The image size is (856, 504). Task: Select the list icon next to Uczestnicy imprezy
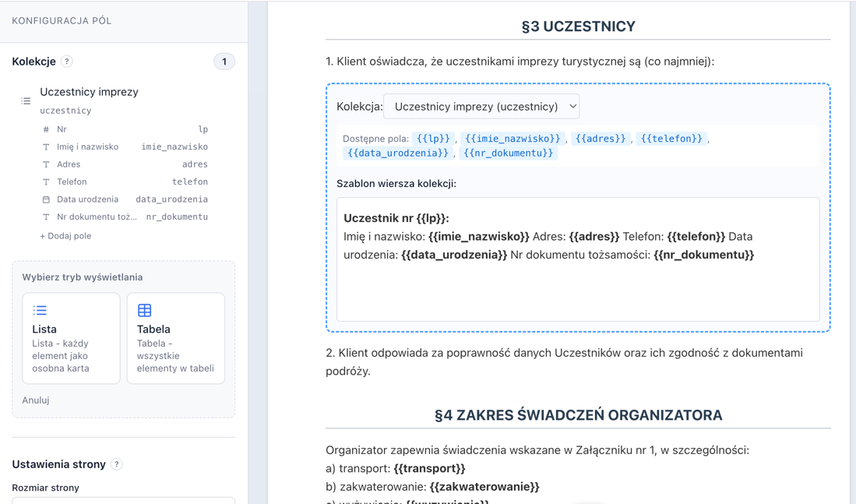[25, 100]
